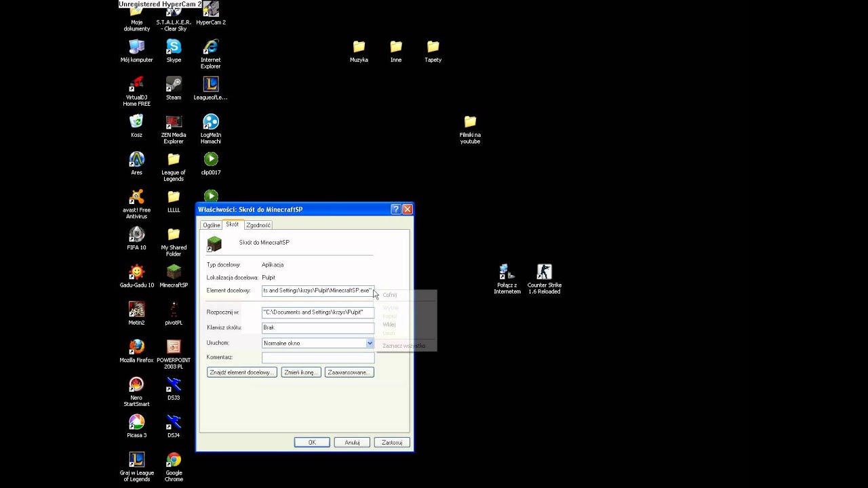Open the Zgodność tab

258,225
